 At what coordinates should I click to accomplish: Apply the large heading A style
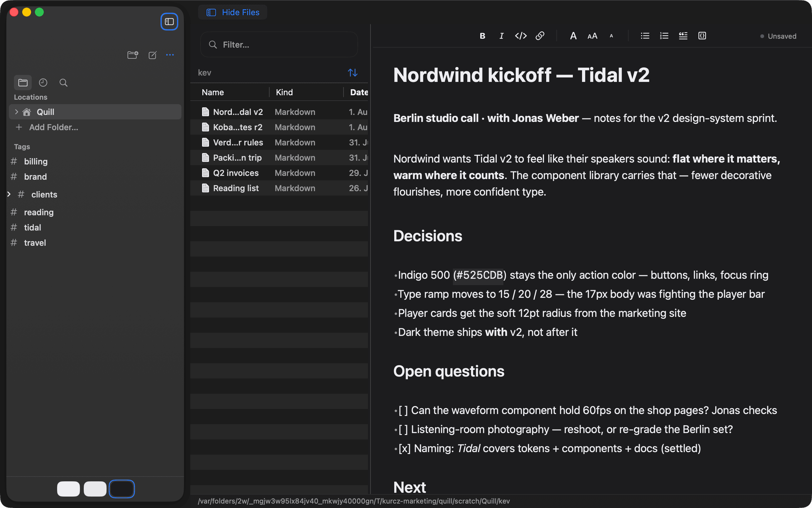pos(573,36)
